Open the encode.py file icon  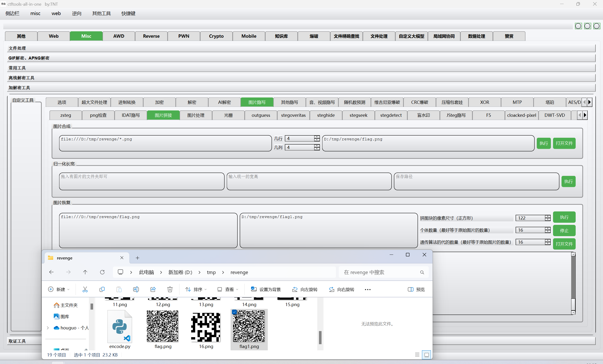120,326
